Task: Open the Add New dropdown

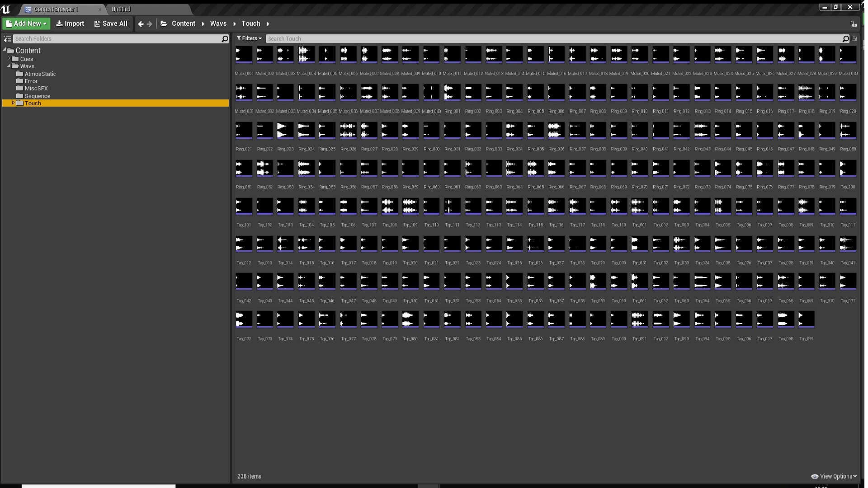Action: pos(26,24)
